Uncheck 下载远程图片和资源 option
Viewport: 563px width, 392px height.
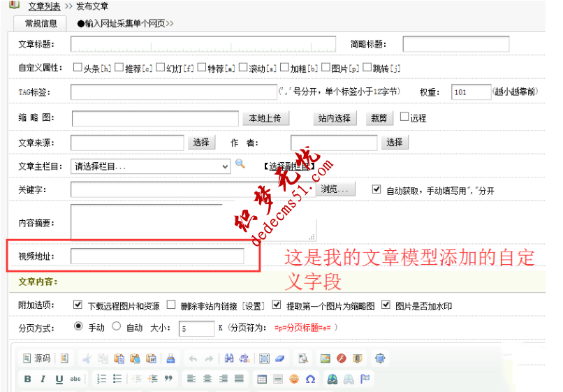78,305
